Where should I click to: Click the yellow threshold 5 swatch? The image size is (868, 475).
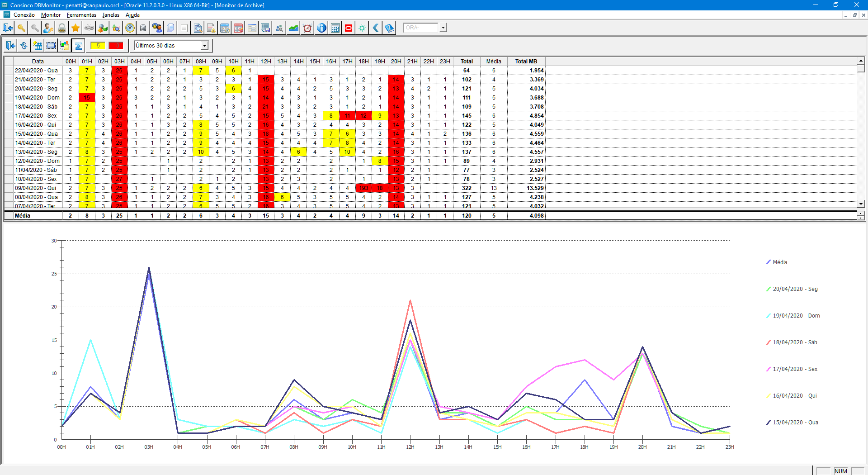[x=98, y=46]
